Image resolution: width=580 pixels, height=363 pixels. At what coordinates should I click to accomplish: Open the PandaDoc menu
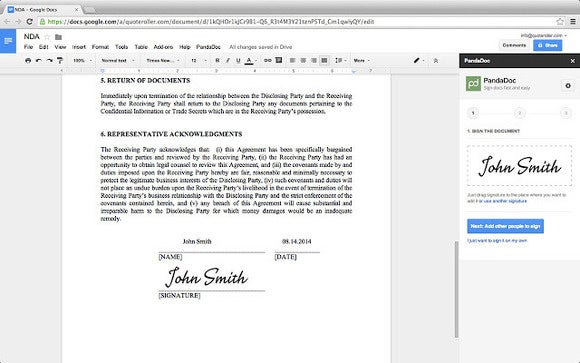tap(208, 47)
